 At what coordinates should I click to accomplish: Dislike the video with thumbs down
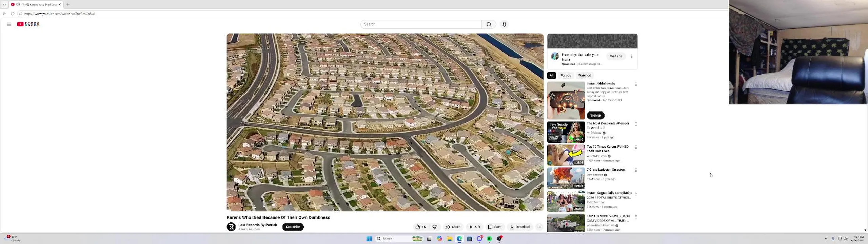435,227
